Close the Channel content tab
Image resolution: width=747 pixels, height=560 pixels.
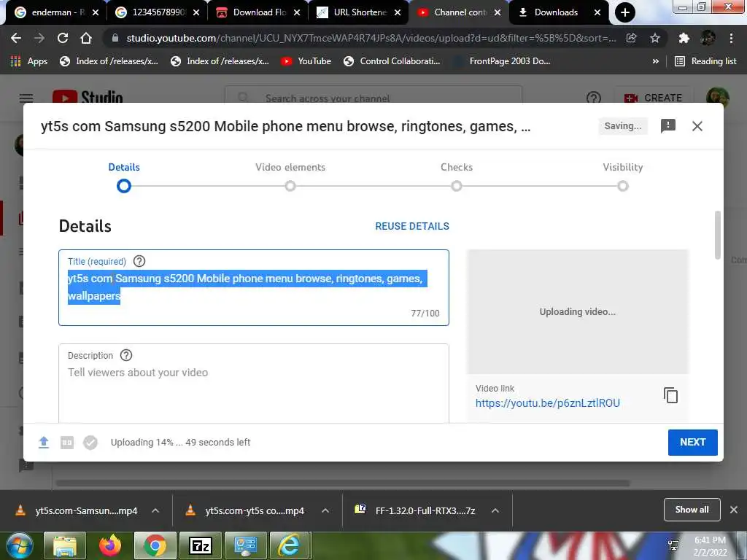click(x=498, y=12)
